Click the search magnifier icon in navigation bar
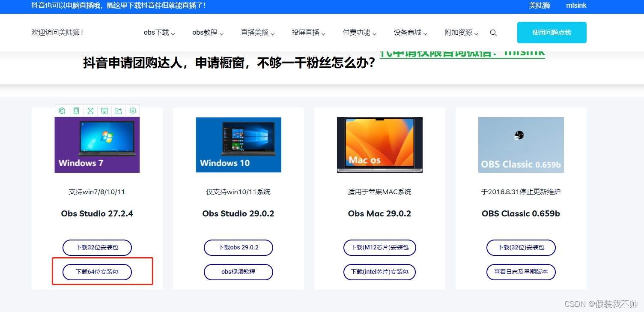 (493, 33)
